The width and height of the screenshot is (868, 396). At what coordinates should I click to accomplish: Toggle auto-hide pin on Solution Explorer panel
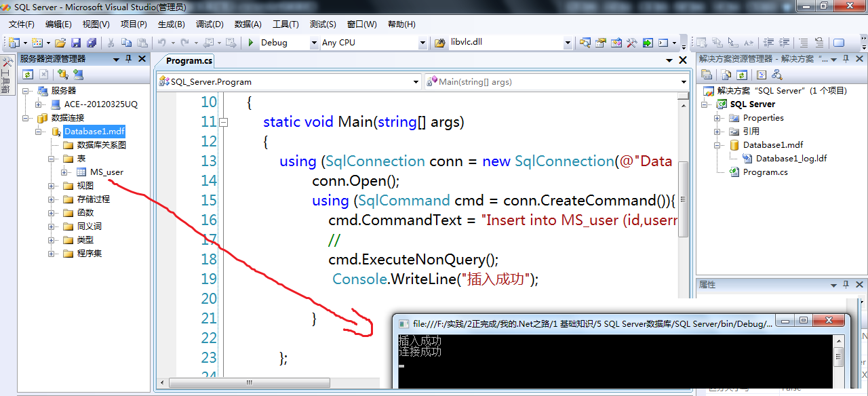[846, 59]
